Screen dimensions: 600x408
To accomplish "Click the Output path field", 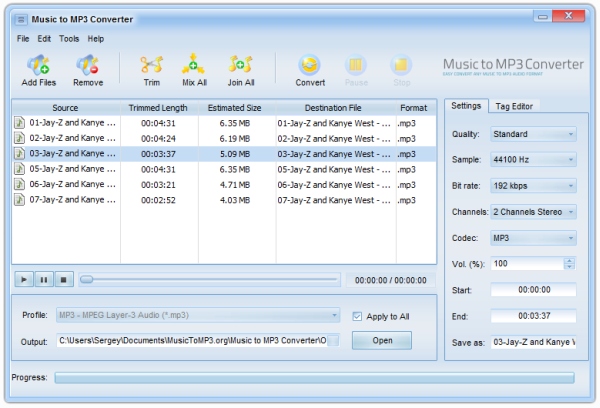I will 192,340.
